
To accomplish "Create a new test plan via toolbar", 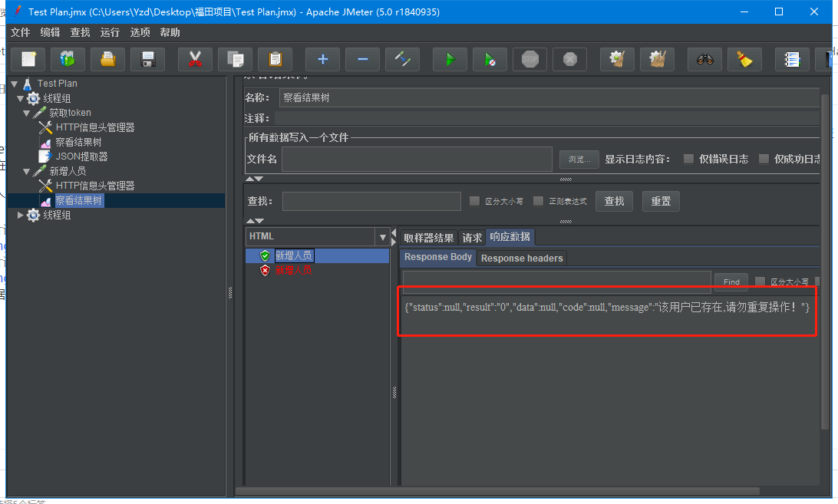I will (x=28, y=59).
